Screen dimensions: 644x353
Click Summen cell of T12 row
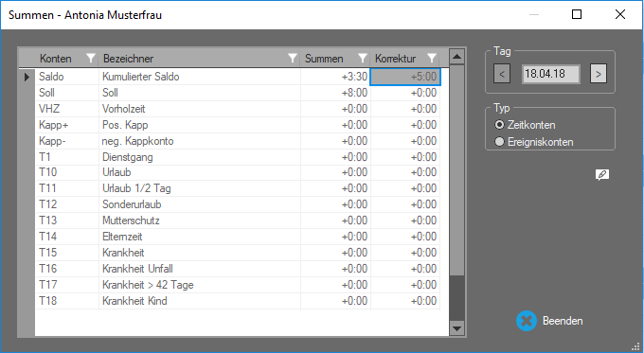[x=335, y=204]
